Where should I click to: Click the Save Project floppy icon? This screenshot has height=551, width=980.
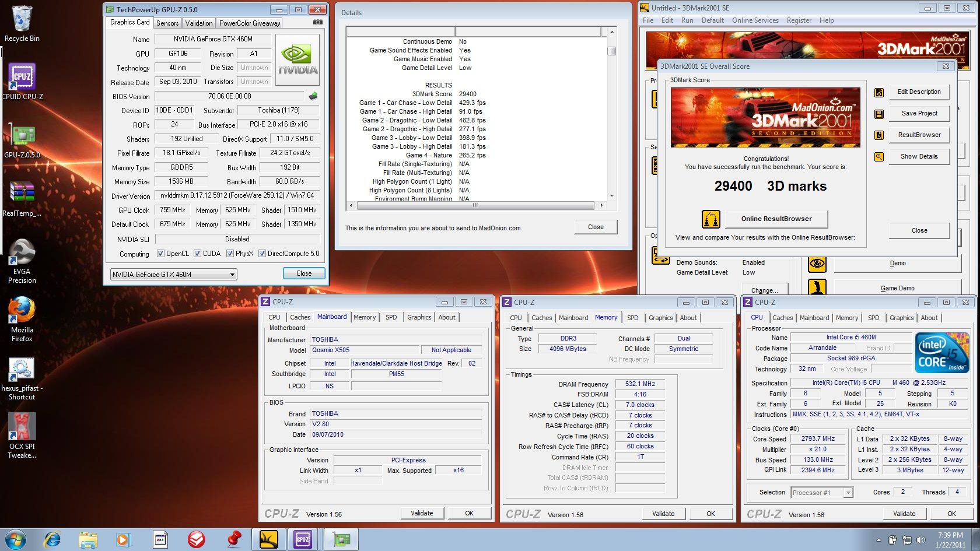pos(879,114)
